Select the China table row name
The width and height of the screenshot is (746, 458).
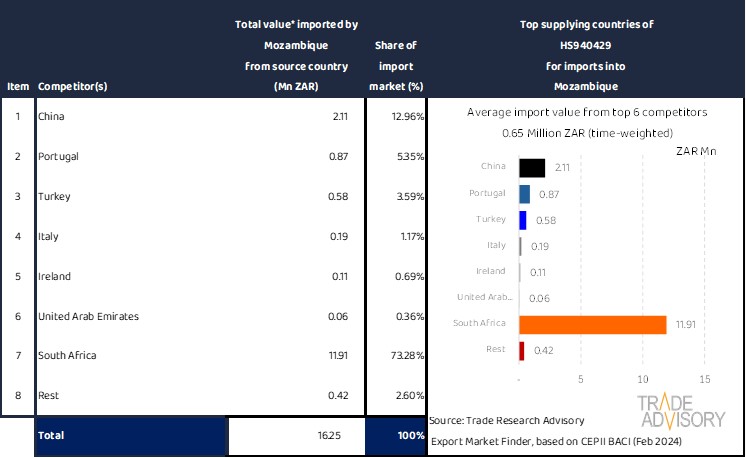tap(50, 117)
